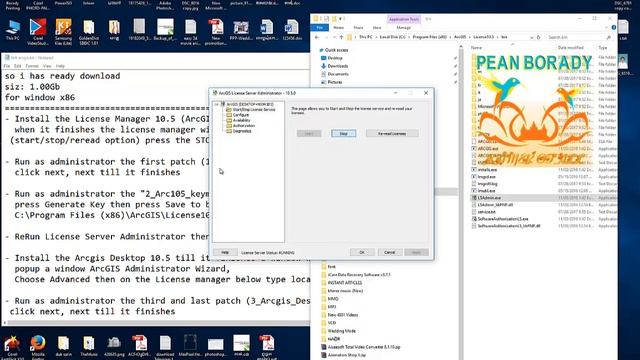640x360 pixels.
Task: Open the 123456.doc Word file on desktop
Action: point(291,30)
